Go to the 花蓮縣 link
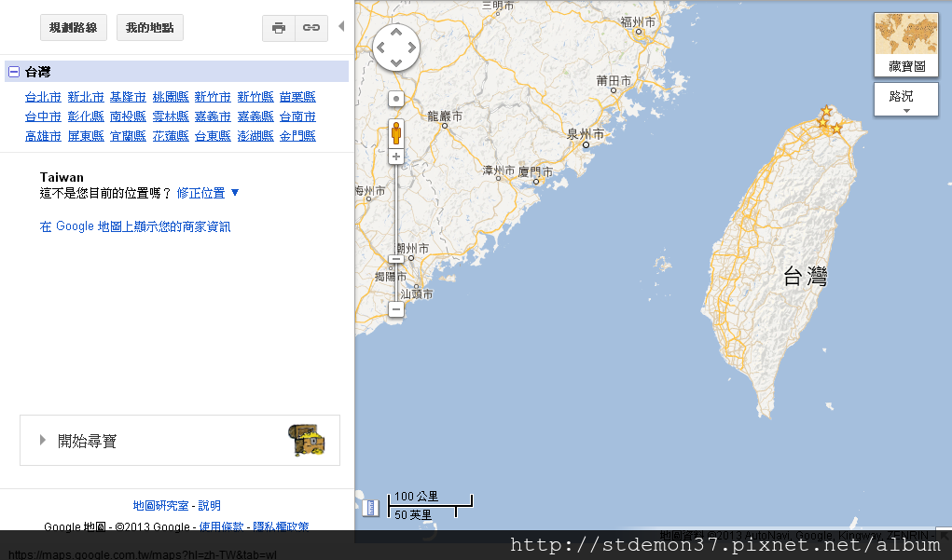The image size is (952, 560). point(171,136)
